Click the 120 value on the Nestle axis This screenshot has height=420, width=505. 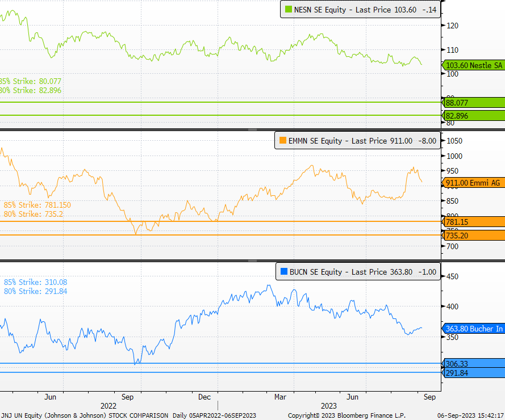[453, 26]
